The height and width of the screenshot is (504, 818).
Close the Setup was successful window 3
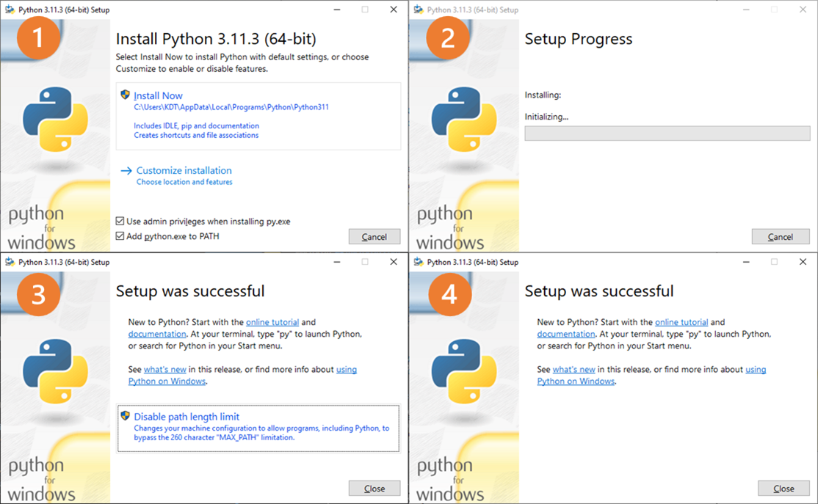374,489
